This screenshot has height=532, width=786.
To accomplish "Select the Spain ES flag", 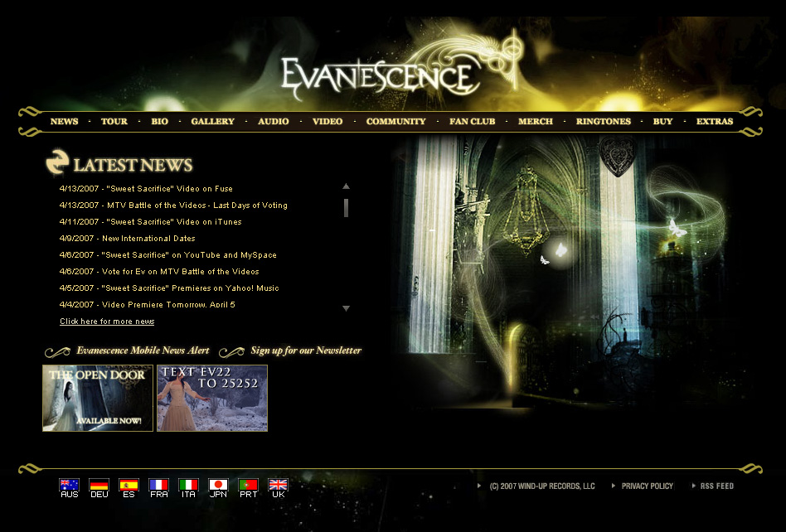I will (129, 485).
